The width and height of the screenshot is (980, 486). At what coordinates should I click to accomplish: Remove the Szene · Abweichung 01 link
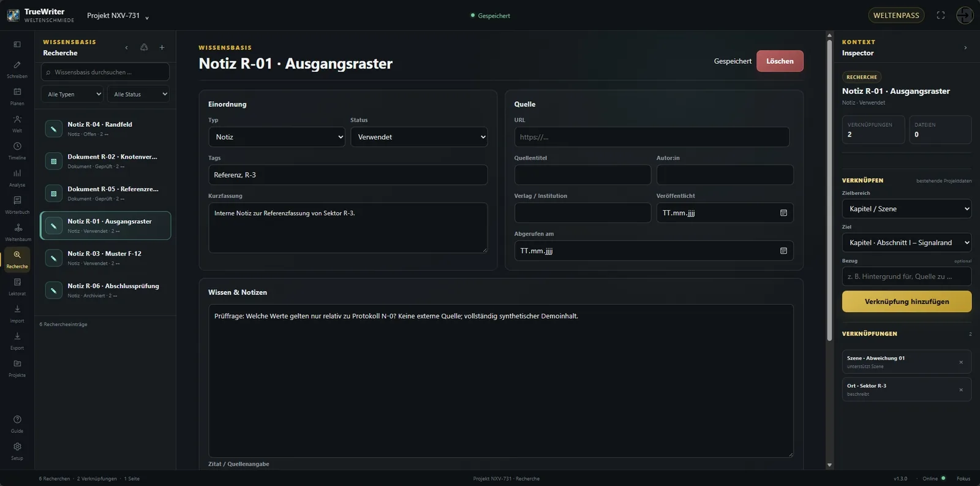coord(961,362)
